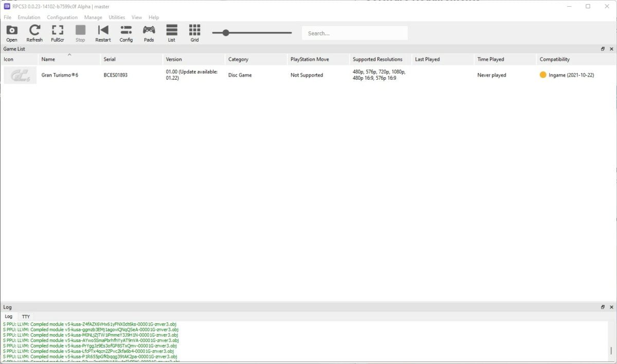This screenshot has height=364, width=617.
Task: Switch to Grid view mode
Action: coord(194,31)
